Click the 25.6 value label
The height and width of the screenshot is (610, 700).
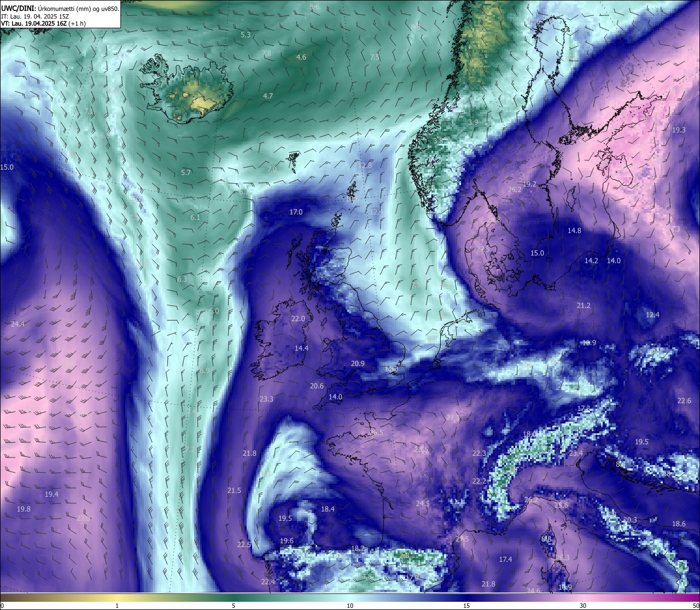click(x=561, y=506)
